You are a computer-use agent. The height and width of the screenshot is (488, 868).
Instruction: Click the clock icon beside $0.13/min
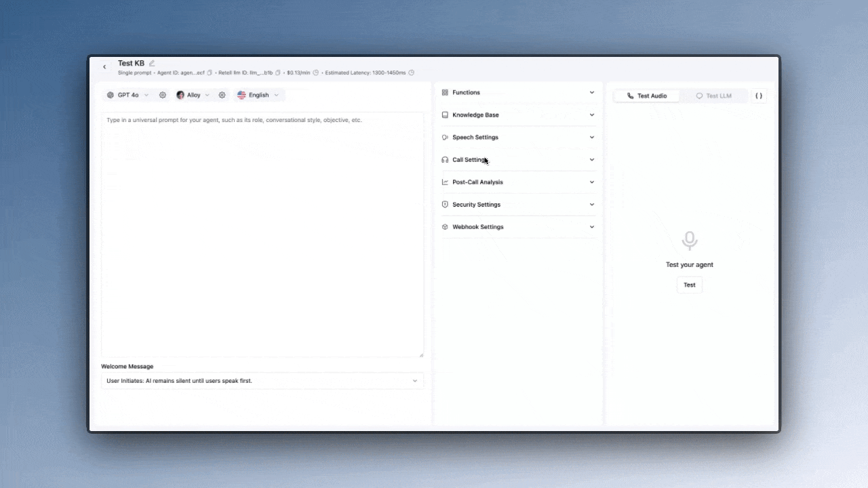pyautogui.click(x=316, y=73)
